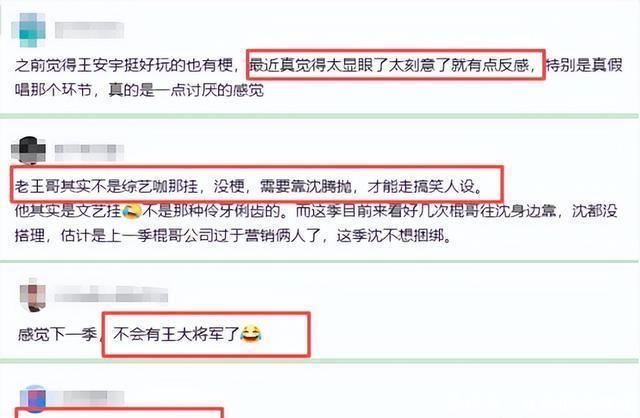Click the third commenter's brown pixelated avatar
The image size is (640, 418).
[x=33, y=295]
